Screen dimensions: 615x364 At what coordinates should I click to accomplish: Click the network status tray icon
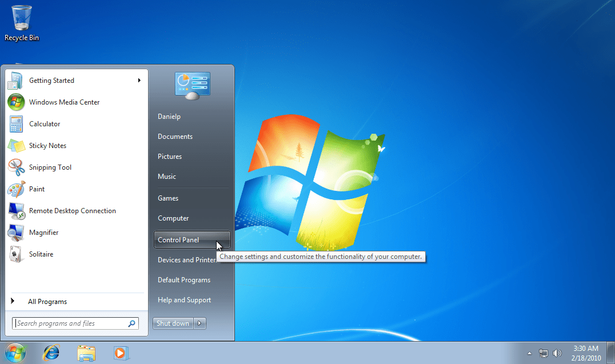(x=543, y=353)
